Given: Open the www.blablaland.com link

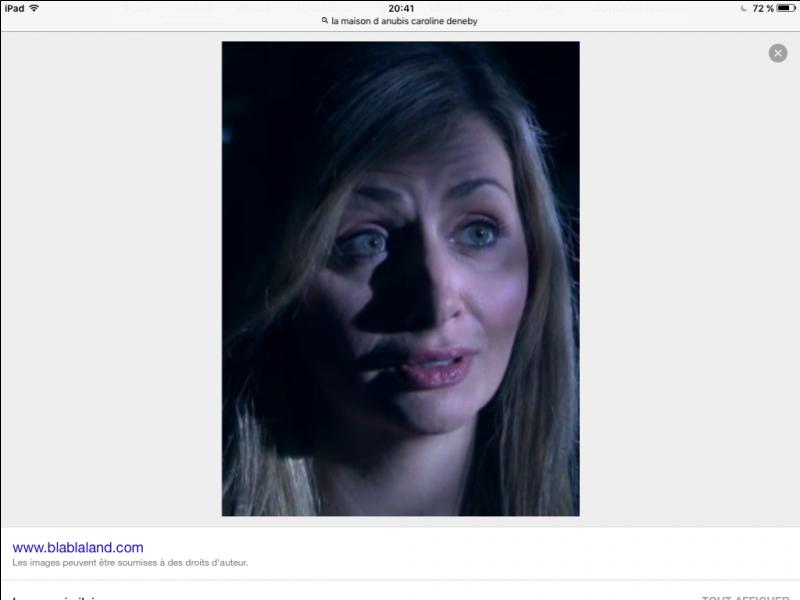Looking at the screenshot, I should [x=78, y=547].
